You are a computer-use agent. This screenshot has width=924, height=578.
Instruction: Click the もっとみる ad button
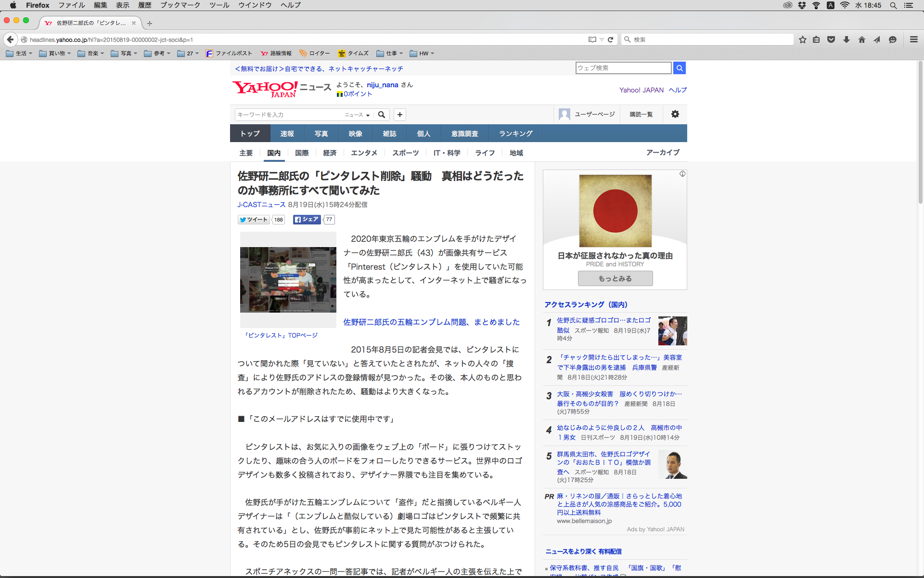pos(615,278)
